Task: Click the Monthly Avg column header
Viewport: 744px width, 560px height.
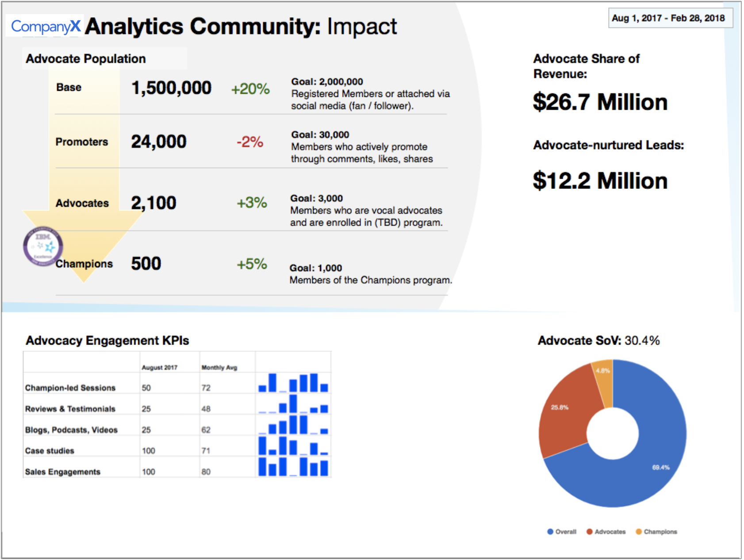Action: point(219,368)
